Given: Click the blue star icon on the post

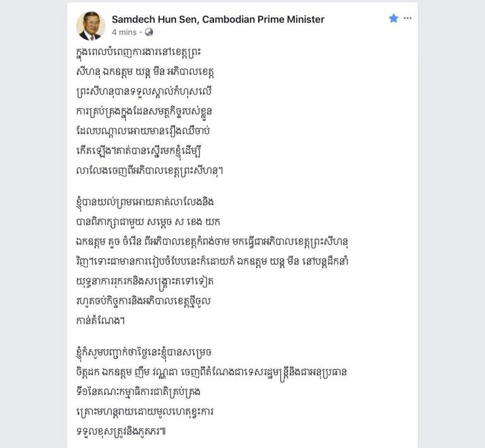Looking at the screenshot, I should (393, 18).
